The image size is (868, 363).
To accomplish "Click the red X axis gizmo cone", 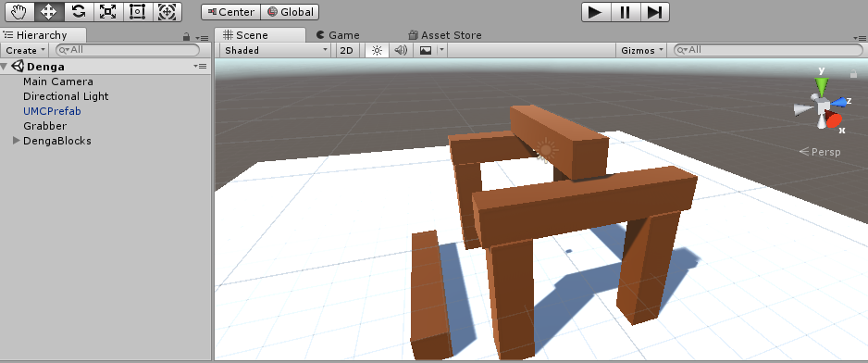I will point(833,119).
